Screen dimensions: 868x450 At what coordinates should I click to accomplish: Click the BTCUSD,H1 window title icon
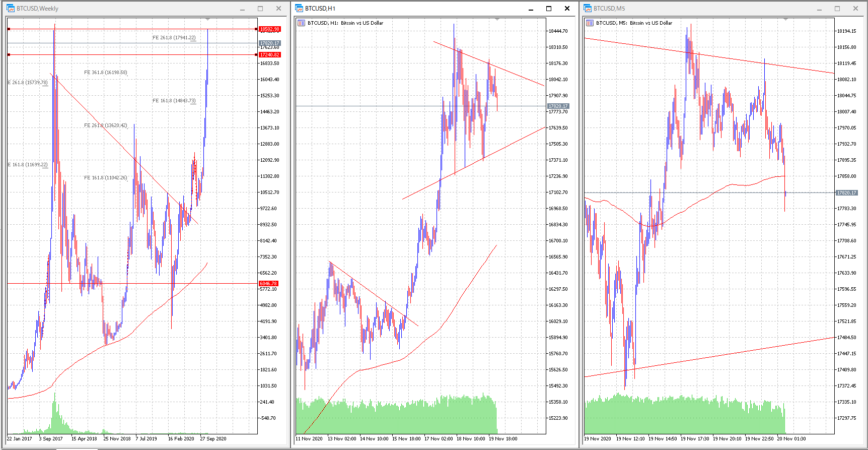(x=299, y=9)
